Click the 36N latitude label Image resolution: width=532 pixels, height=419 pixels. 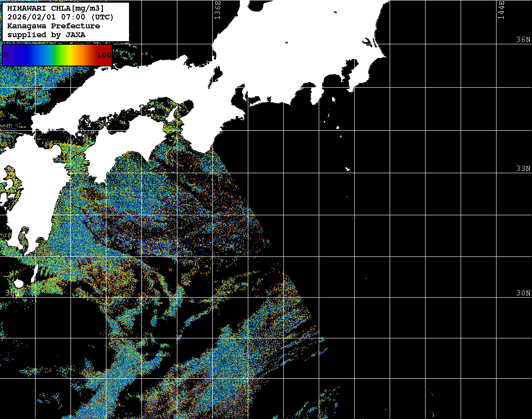tap(523, 39)
